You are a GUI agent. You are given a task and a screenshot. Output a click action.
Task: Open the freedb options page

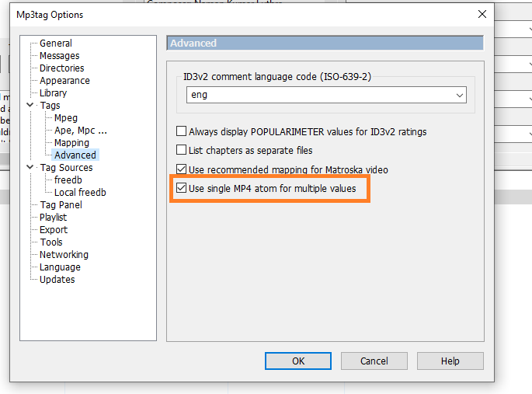[x=68, y=180]
